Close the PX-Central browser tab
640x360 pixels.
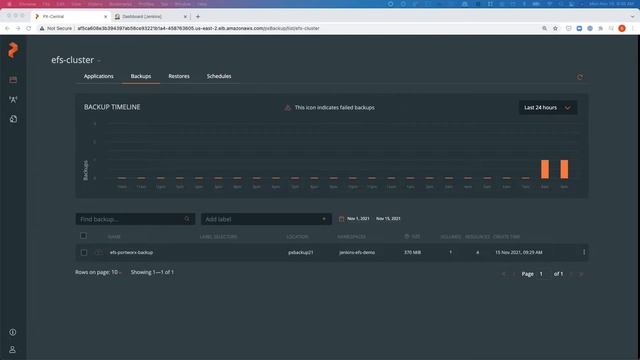coord(106,17)
